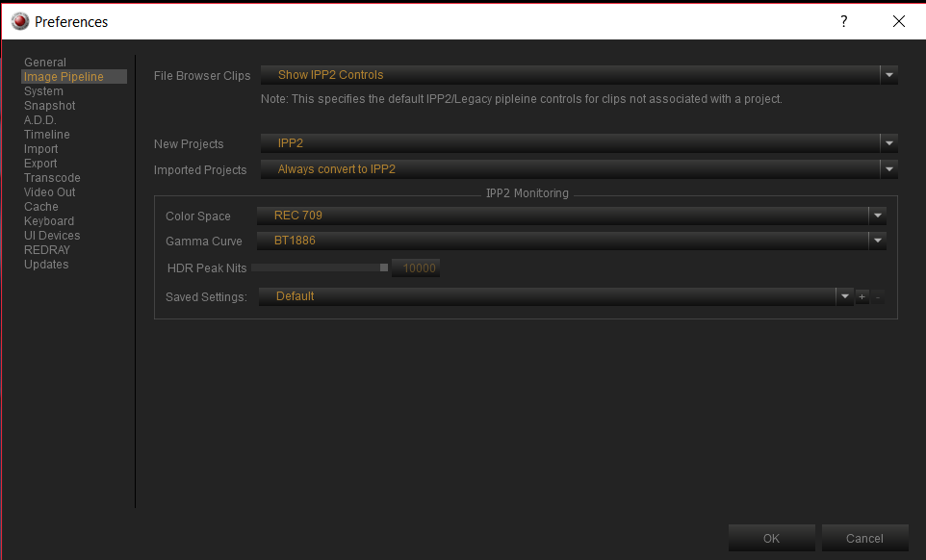Click the question mark help button
This screenshot has height=560, width=926.
click(x=844, y=22)
